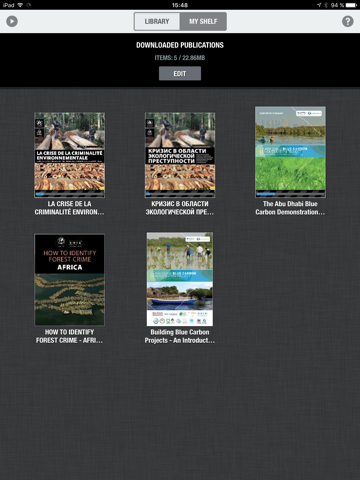Open La Crise de la Criminalité cover

[69, 155]
